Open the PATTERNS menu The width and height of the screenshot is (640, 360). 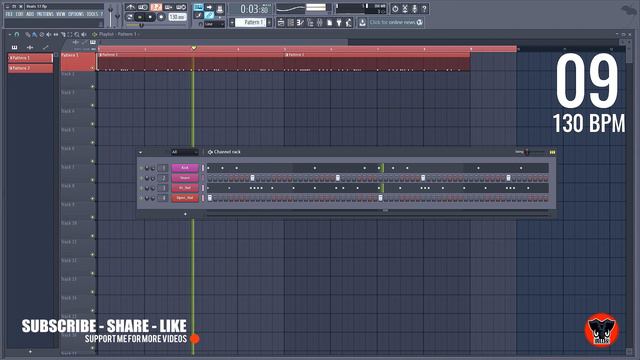[45, 14]
